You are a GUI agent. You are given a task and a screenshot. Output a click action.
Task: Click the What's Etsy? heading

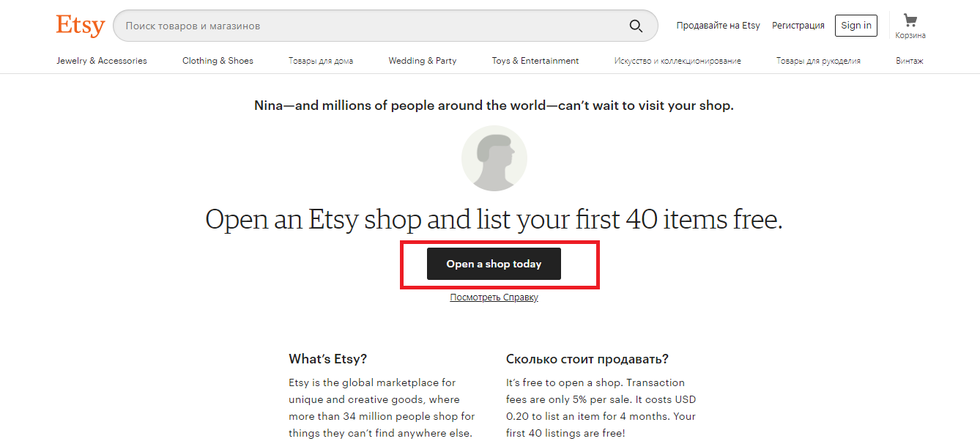click(x=328, y=359)
